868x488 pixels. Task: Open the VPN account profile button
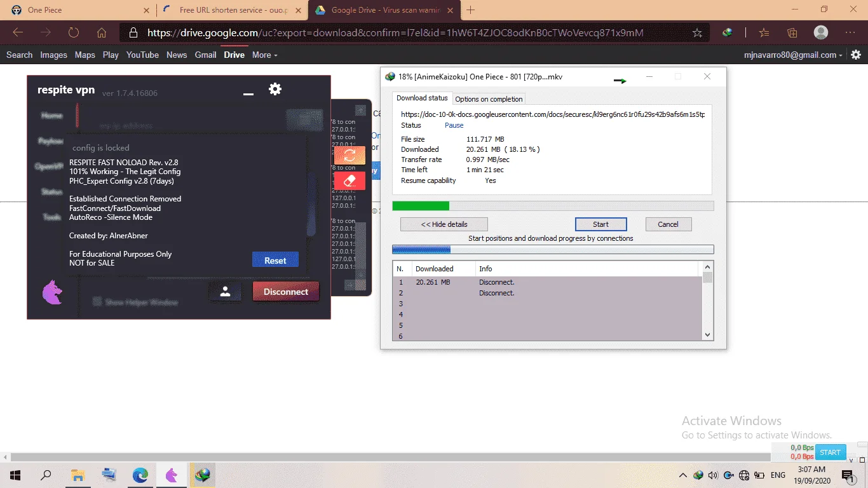tap(225, 292)
